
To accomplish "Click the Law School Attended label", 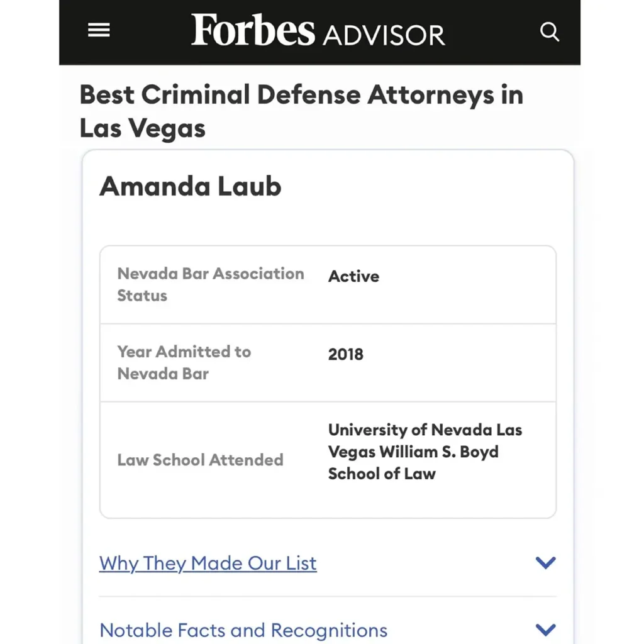I will pos(200,460).
